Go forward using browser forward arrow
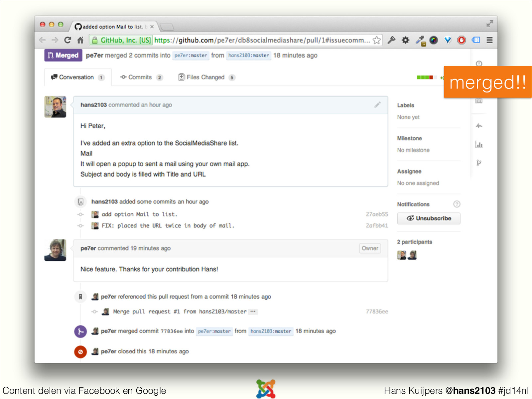The width and height of the screenshot is (532, 399). coord(55,40)
